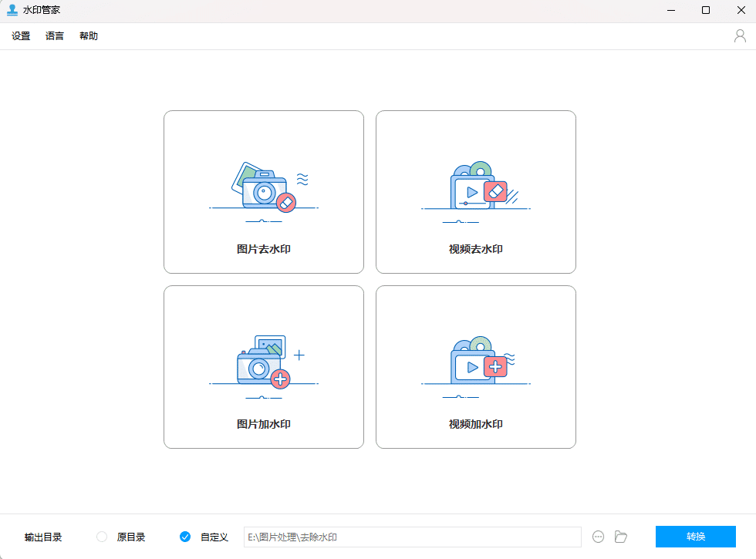Open the folder browse icon beside output path
Viewport: 756px width, 559px height.
coord(621,537)
